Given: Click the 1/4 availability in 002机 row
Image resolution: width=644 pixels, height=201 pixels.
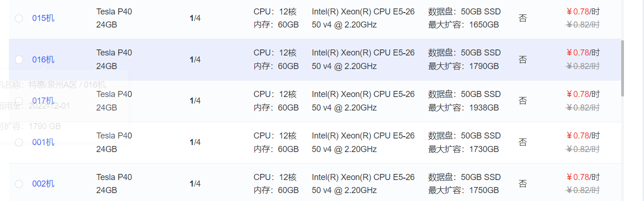Looking at the screenshot, I should click(x=195, y=184).
